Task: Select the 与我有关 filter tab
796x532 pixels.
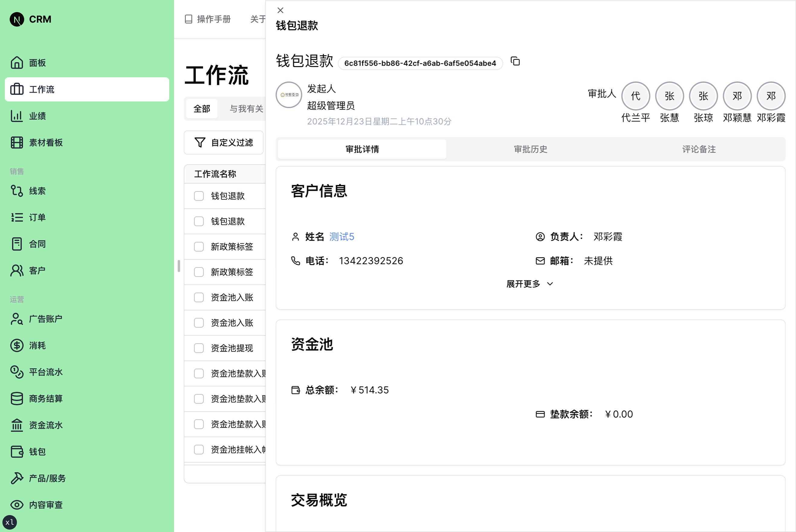Action: pyautogui.click(x=246, y=109)
